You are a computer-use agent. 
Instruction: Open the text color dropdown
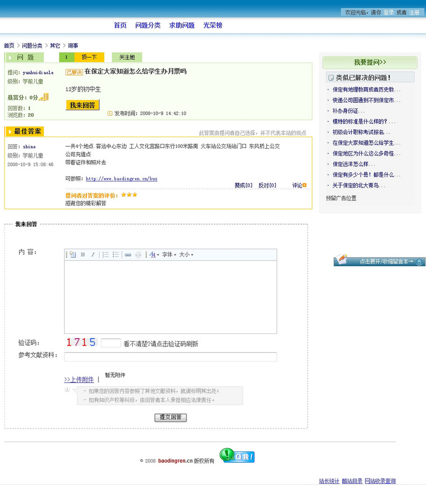(x=154, y=254)
